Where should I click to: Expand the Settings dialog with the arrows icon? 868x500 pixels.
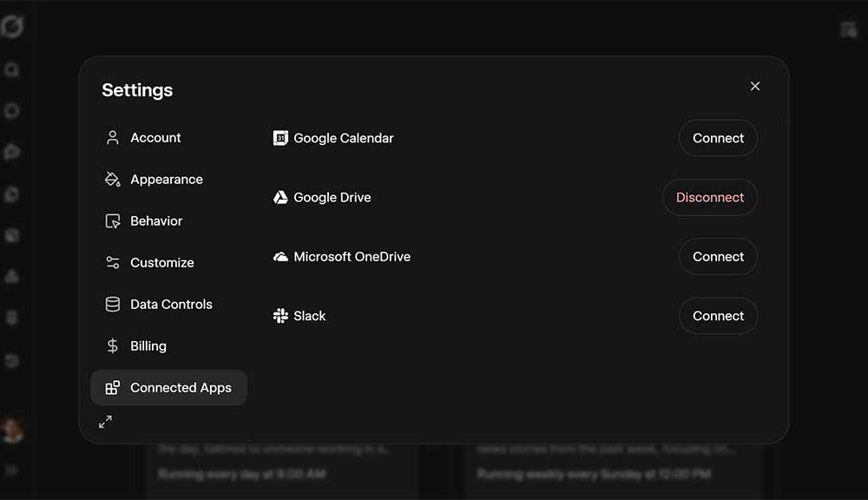click(105, 422)
